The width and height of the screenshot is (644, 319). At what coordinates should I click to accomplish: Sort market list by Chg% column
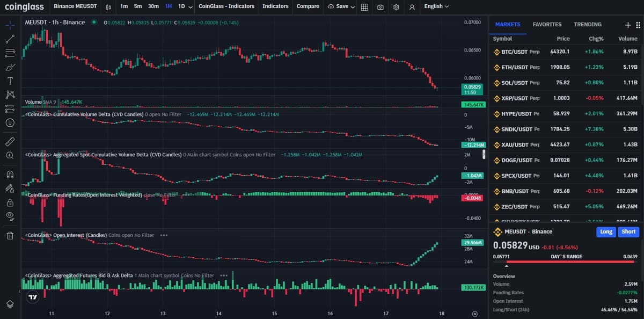tap(596, 39)
